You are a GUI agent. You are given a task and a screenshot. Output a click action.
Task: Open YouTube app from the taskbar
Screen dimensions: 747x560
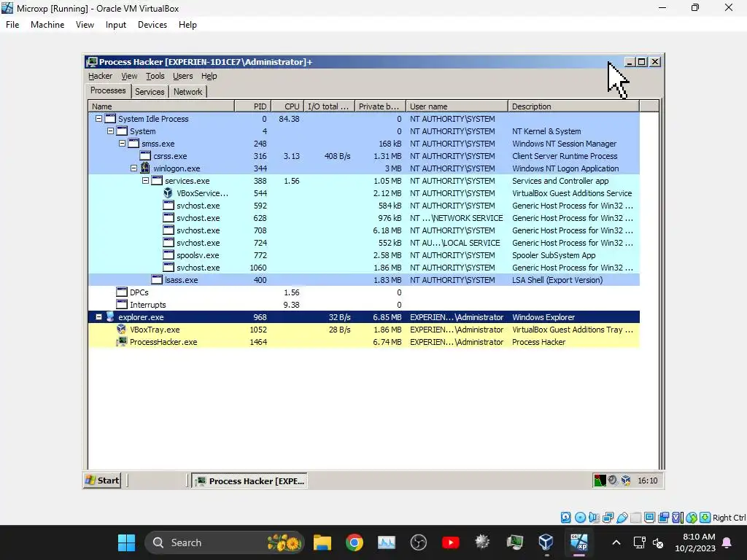tap(450, 542)
